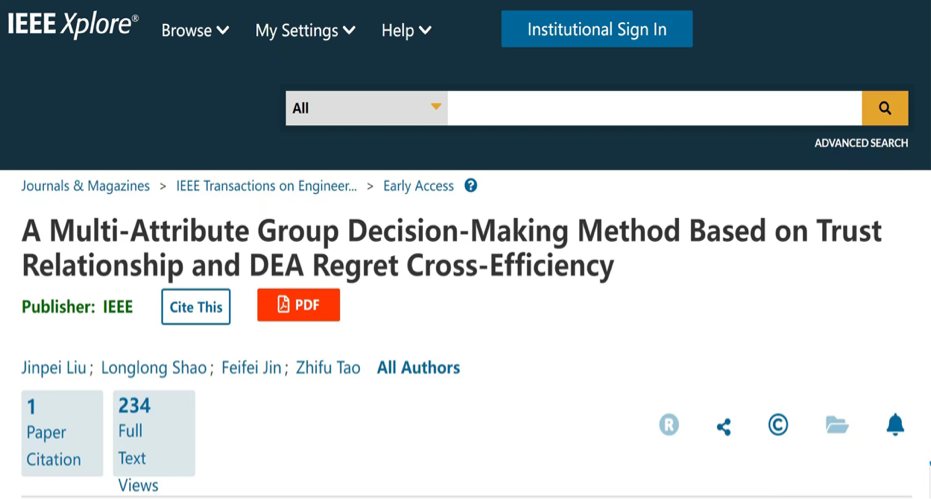Click inside the search text field

point(654,108)
